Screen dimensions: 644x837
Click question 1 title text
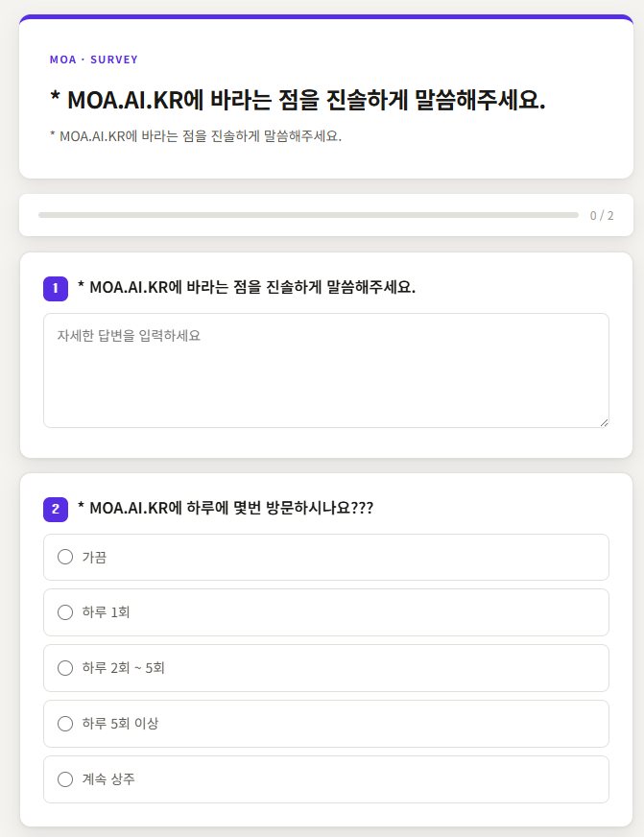coord(247,288)
